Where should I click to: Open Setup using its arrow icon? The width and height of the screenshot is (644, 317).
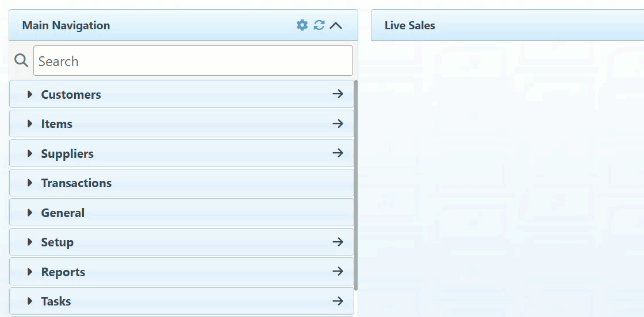point(338,242)
